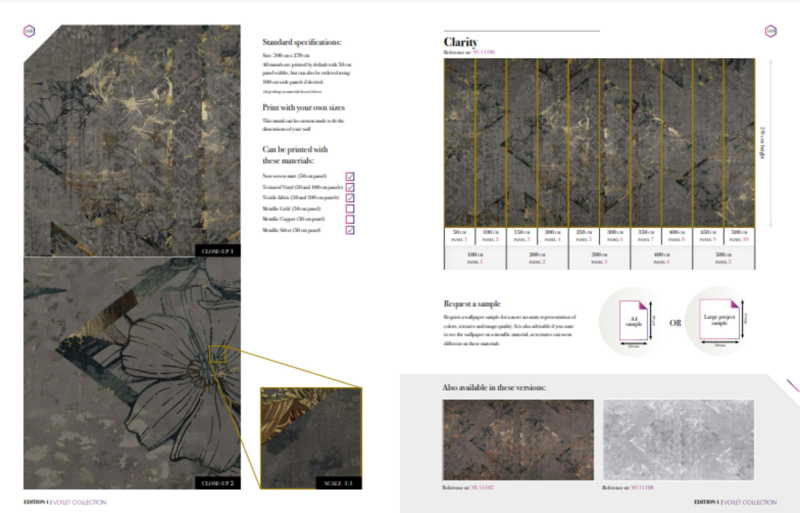Click the "200 cm panel 2" wide-panel cell

537,258
